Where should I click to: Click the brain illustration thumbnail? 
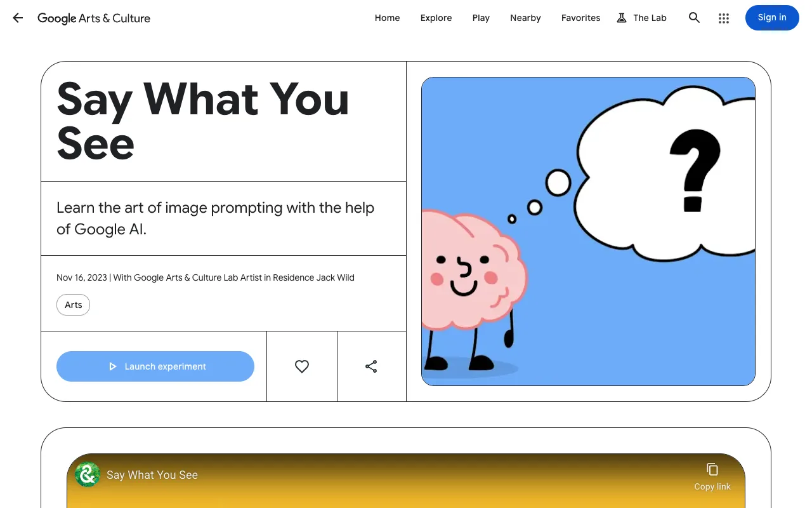[x=588, y=231]
